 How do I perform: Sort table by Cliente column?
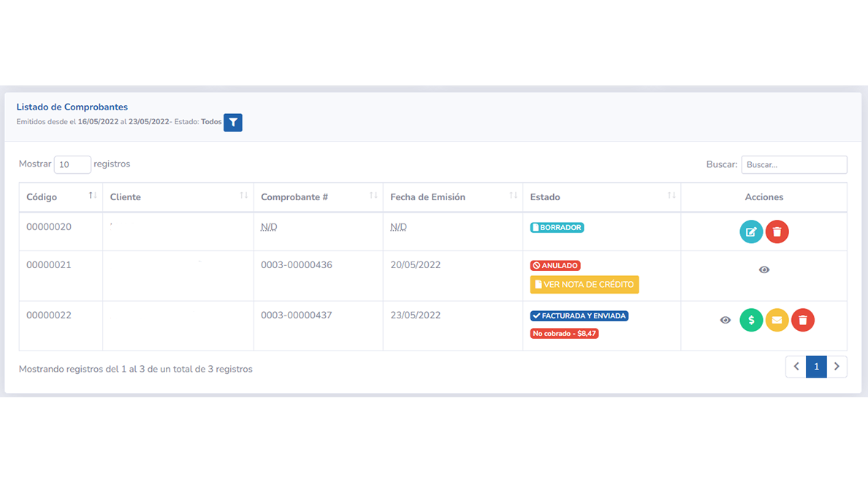[x=178, y=197]
